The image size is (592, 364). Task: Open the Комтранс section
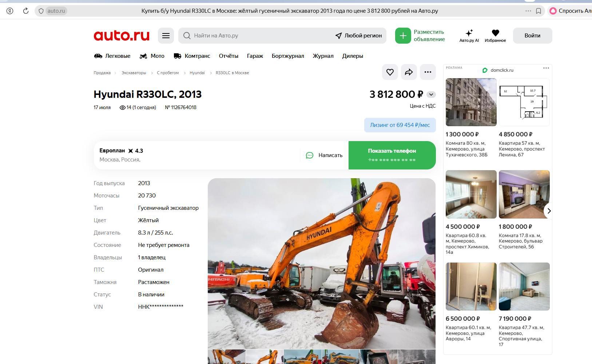point(192,56)
